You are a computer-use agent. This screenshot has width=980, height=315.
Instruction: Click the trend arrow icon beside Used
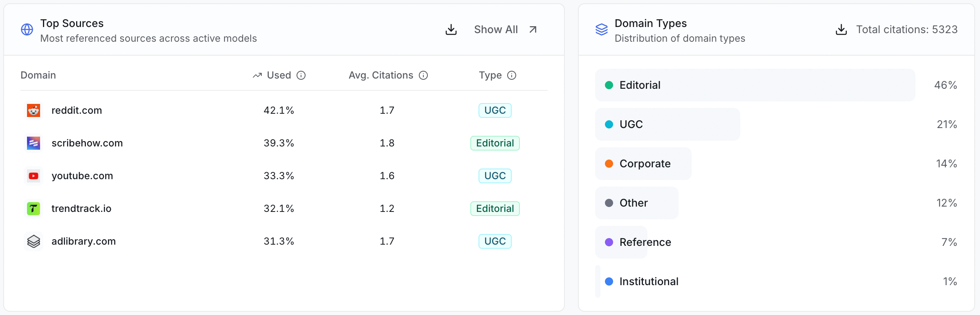click(x=257, y=75)
